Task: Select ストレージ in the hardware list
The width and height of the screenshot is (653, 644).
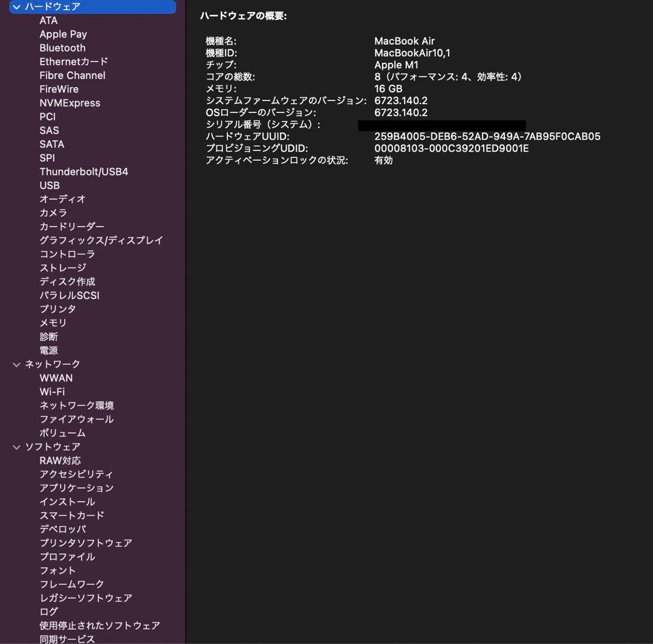Action: 63,268
